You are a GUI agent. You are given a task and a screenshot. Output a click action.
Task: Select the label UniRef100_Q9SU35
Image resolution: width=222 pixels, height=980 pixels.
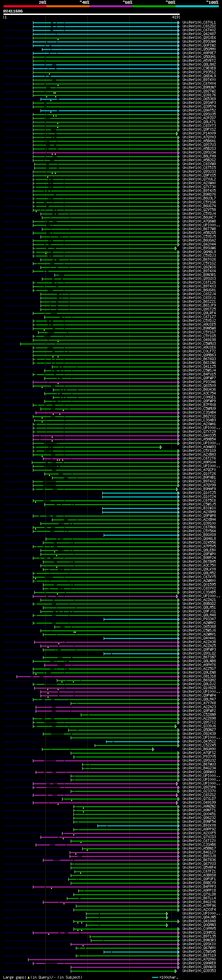[199, 114]
